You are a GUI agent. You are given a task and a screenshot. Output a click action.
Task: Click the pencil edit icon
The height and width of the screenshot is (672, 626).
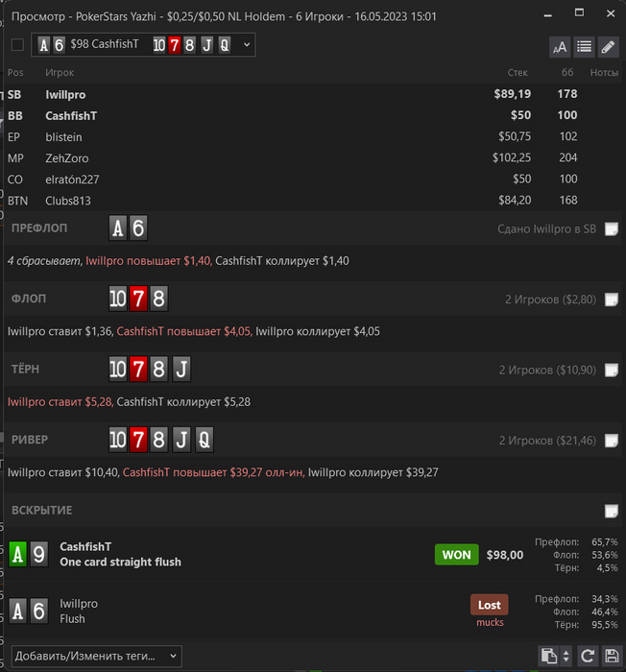tap(608, 46)
